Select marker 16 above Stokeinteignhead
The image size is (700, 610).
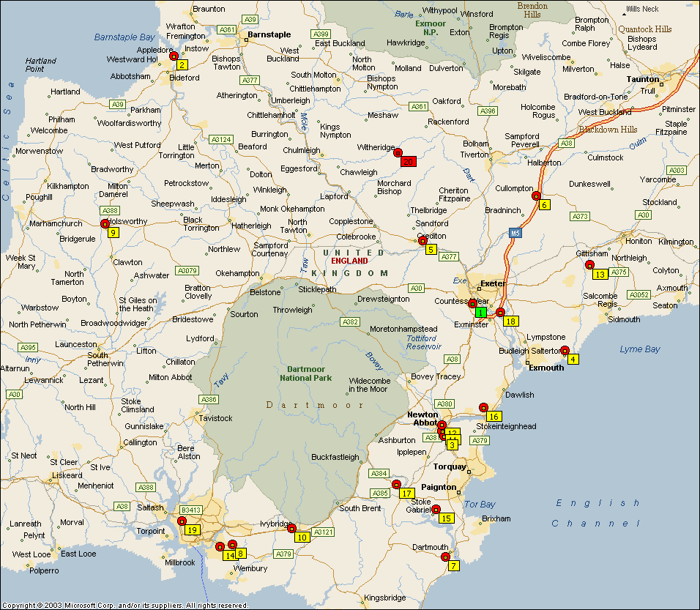(x=494, y=416)
